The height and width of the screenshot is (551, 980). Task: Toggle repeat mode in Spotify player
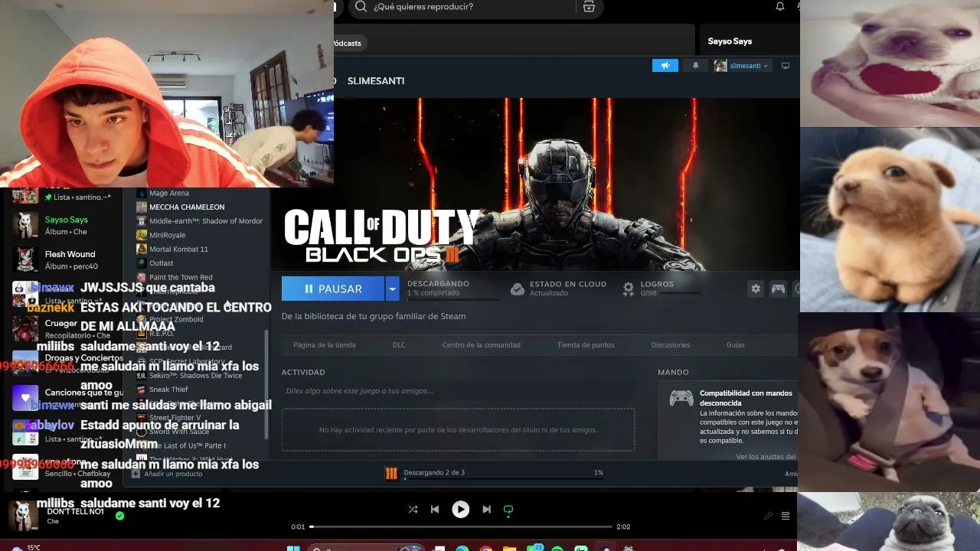click(508, 509)
